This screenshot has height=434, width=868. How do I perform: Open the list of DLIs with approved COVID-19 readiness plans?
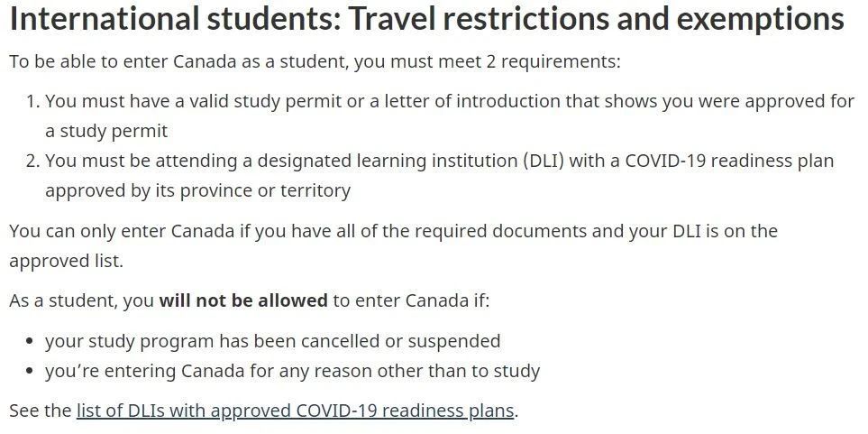(x=296, y=411)
